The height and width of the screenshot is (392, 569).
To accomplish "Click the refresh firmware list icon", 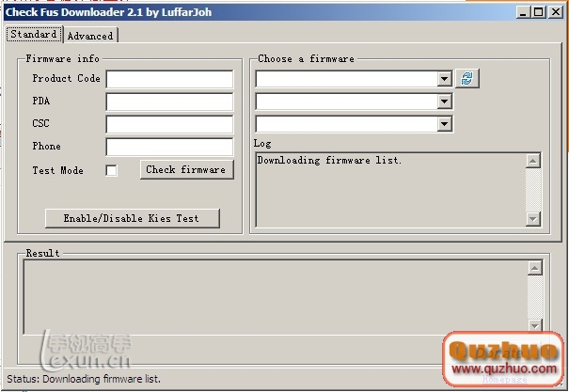I will 467,78.
